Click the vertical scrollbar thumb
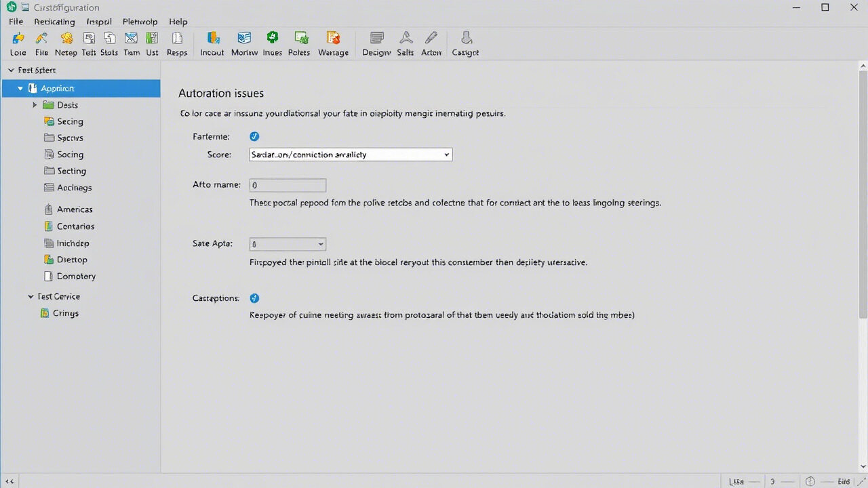Screen dimensions: 868x488 863,193
